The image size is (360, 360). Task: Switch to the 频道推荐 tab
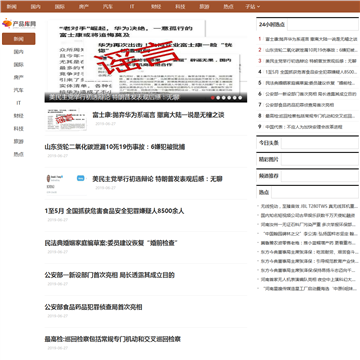coord(269,176)
